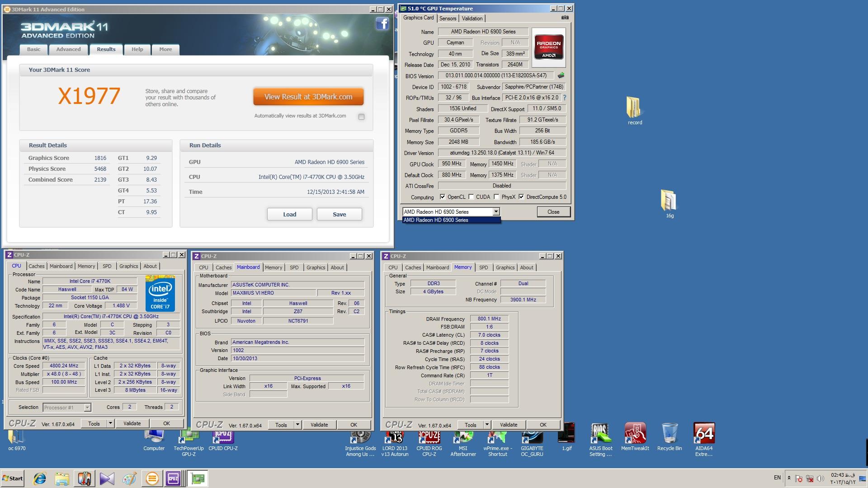Expand Tools arrow in CPU-Z Memory window
The height and width of the screenshot is (488, 868).
(486, 425)
